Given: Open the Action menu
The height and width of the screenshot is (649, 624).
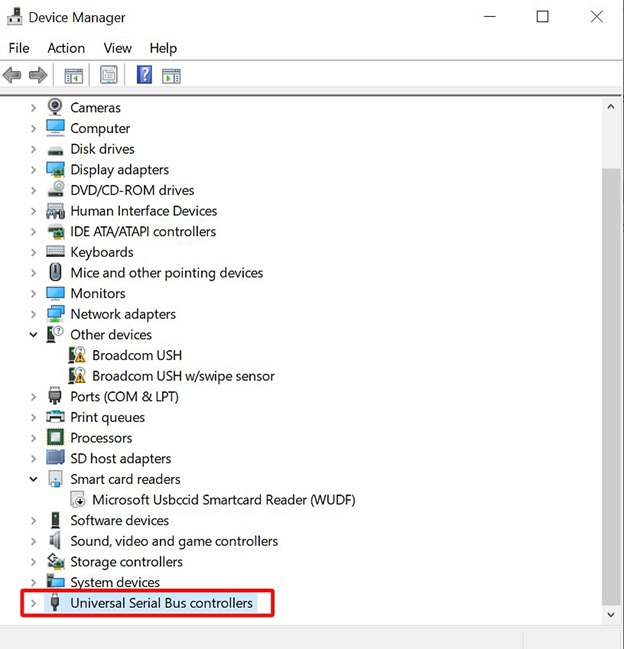Looking at the screenshot, I should (x=66, y=48).
